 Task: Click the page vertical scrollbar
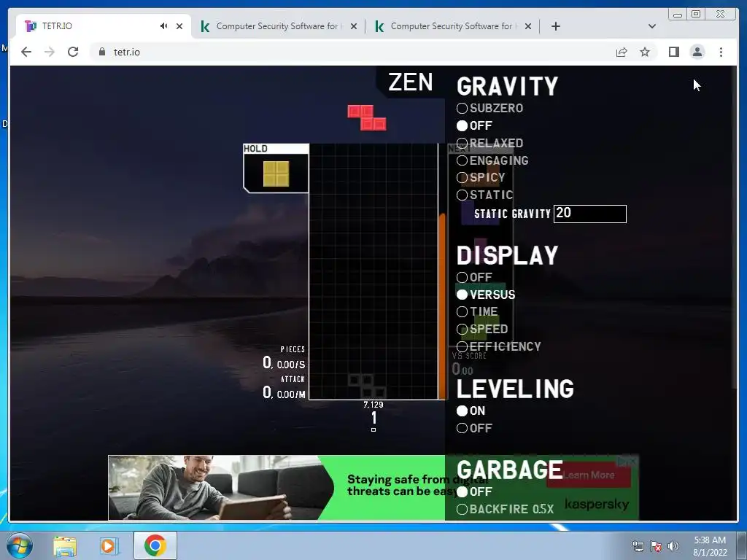click(x=734, y=227)
